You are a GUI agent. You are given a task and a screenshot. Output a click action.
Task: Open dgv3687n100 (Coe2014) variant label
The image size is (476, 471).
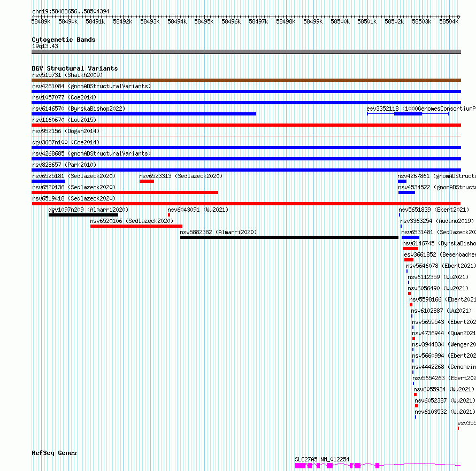pyautogui.click(x=66, y=142)
